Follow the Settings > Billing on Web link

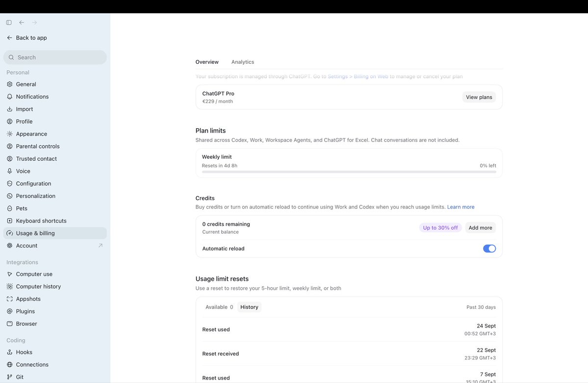click(358, 76)
